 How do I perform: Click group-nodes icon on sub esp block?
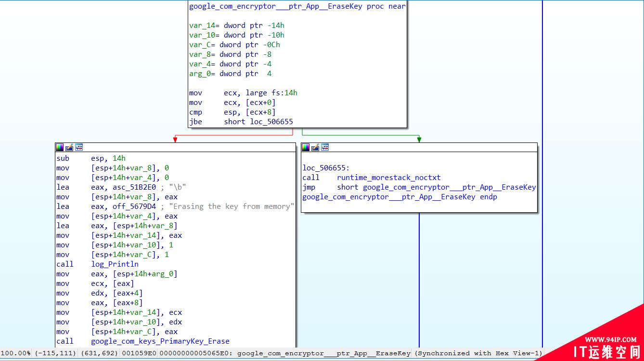pos(79,147)
